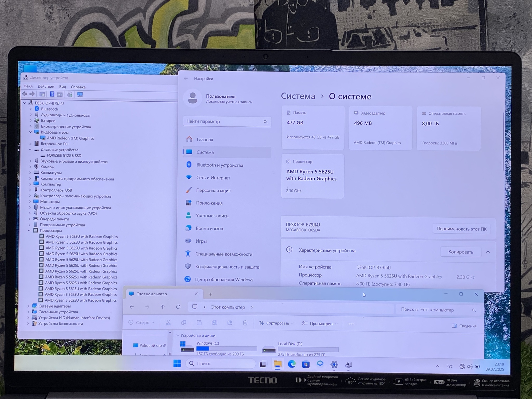
Task: Open Центр обновления Windows in sidebar
Action: click(224, 280)
